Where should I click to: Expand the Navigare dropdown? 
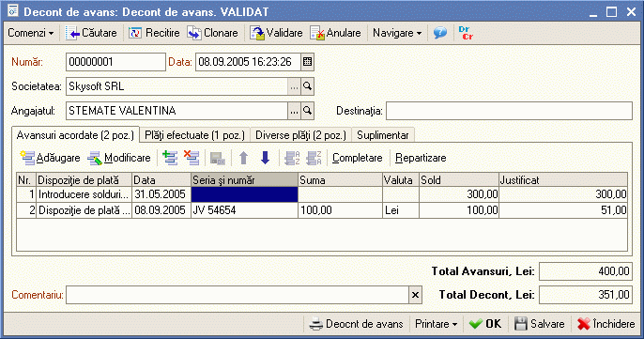click(x=397, y=33)
